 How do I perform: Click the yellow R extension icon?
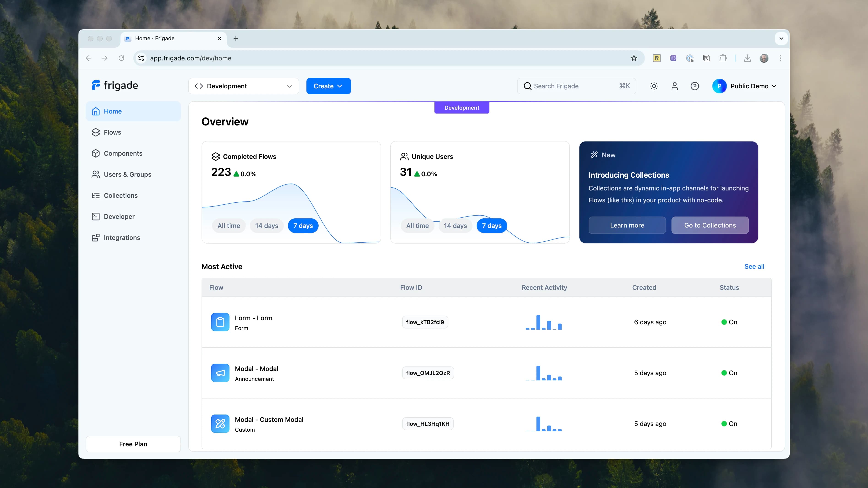pyautogui.click(x=657, y=58)
